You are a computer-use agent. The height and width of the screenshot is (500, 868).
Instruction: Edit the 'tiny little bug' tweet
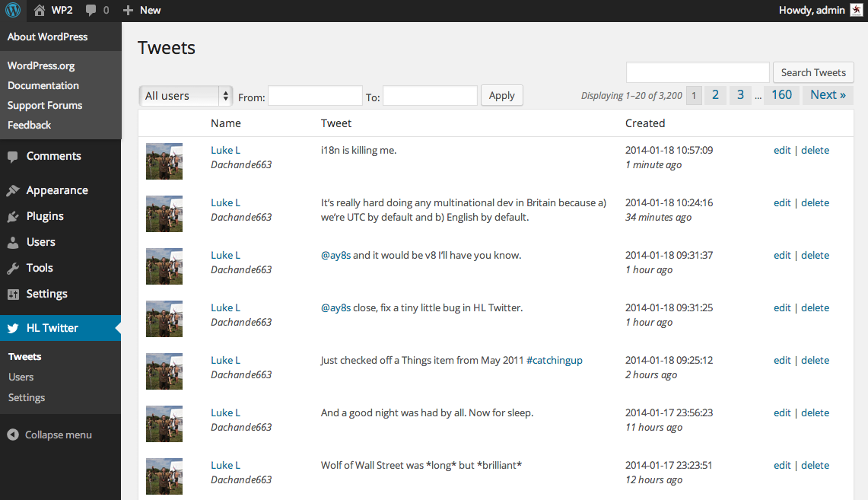782,308
